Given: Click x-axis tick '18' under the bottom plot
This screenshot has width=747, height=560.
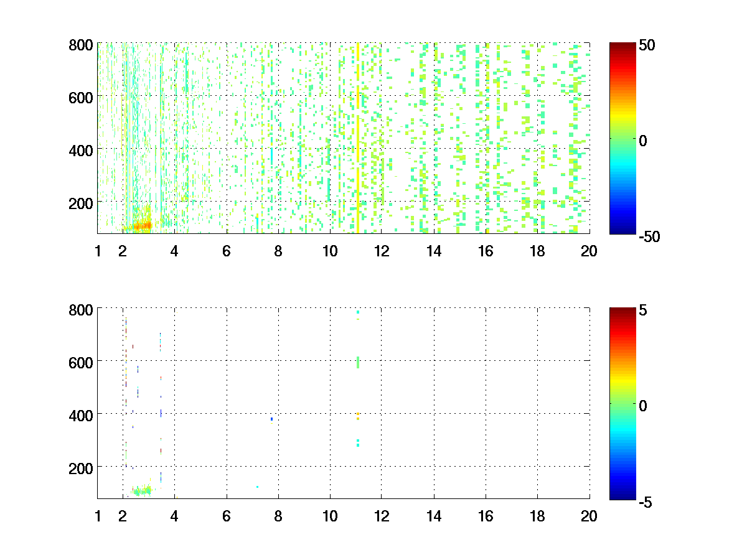Looking at the screenshot, I should (537, 516).
